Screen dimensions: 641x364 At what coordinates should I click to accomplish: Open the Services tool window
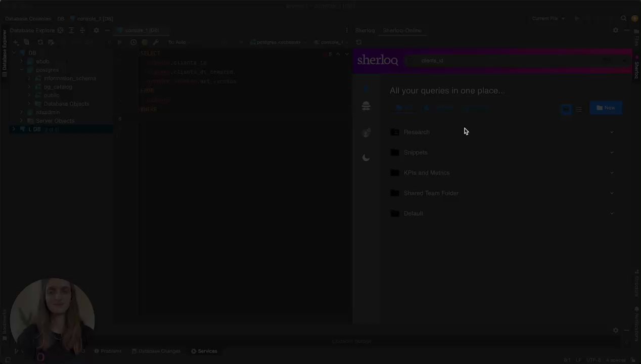(x=204, y=351)
